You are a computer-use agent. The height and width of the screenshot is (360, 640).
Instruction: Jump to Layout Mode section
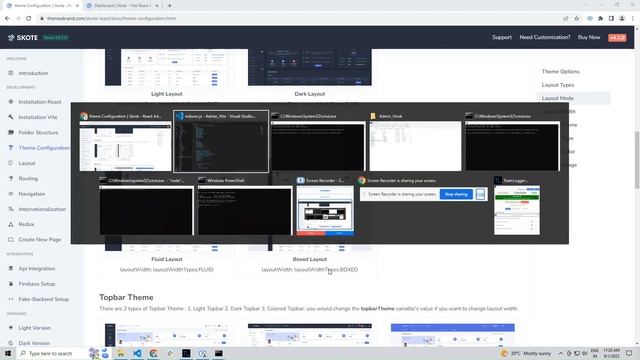click(557, 98)
